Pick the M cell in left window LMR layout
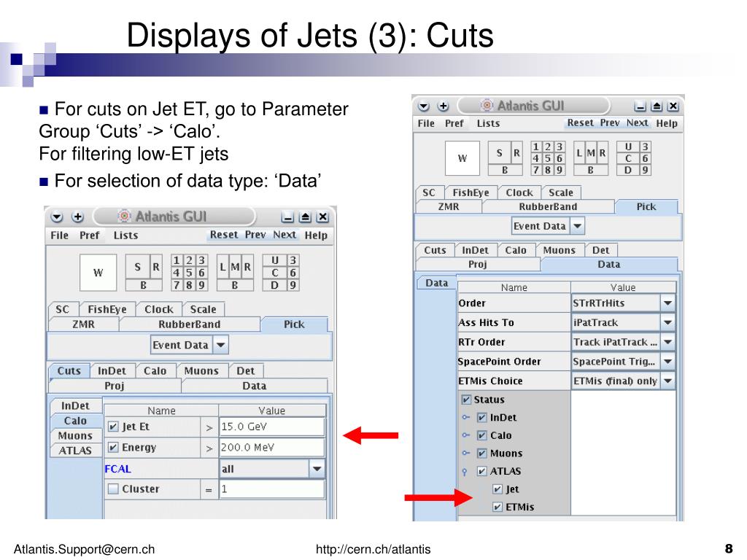The height and width of the screenshot is (560, 747). (x=235, y=267)
